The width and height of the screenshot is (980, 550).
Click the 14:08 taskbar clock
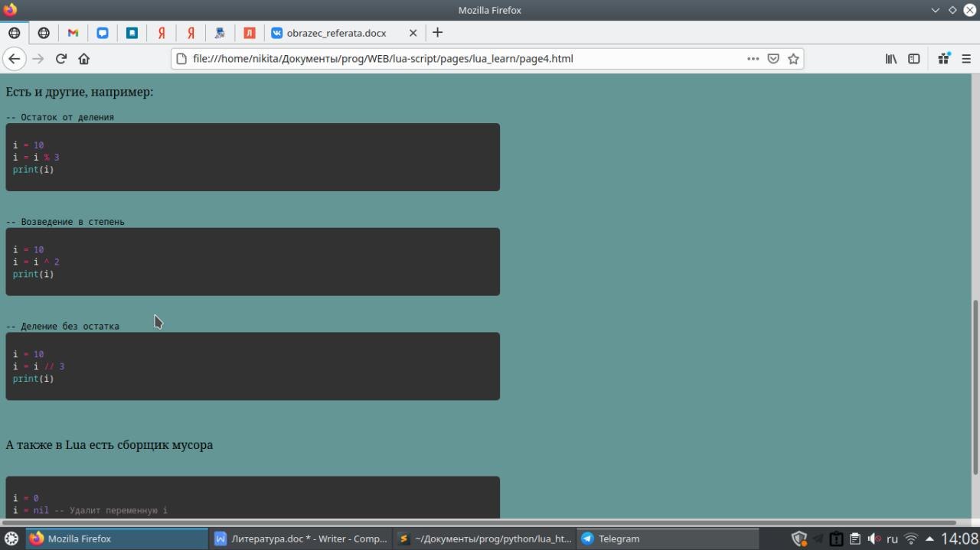pyautogui.click(x=959, y=539)
